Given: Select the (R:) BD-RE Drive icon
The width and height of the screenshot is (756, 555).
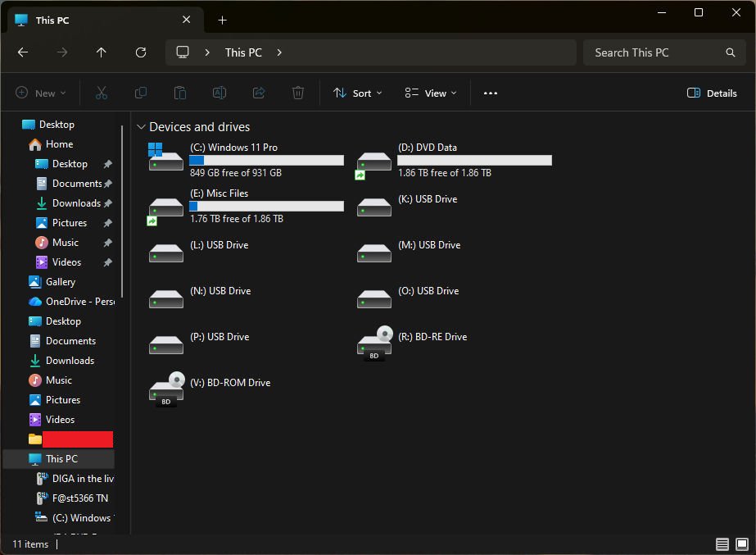Looking at the screenshot, I should 374,343.
